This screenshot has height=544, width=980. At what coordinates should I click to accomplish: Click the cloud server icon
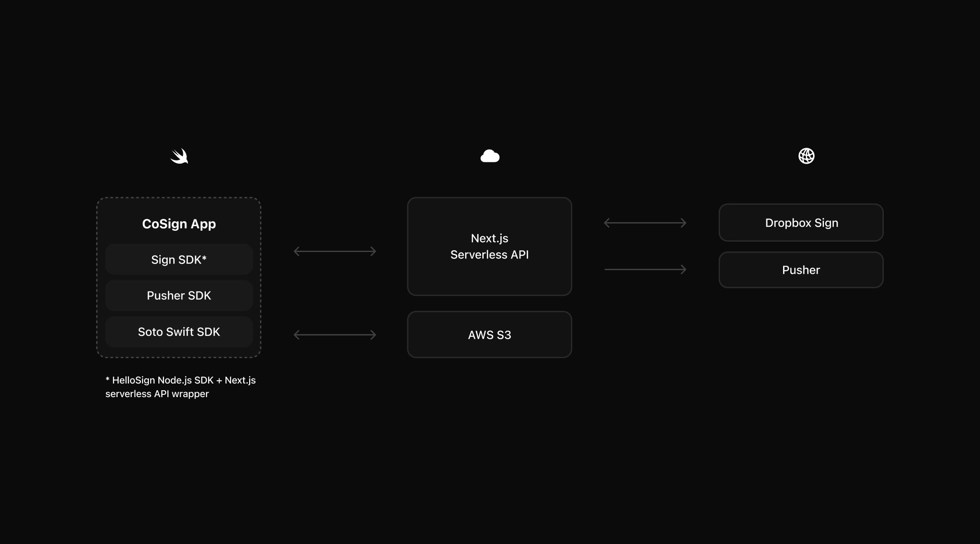490,155
